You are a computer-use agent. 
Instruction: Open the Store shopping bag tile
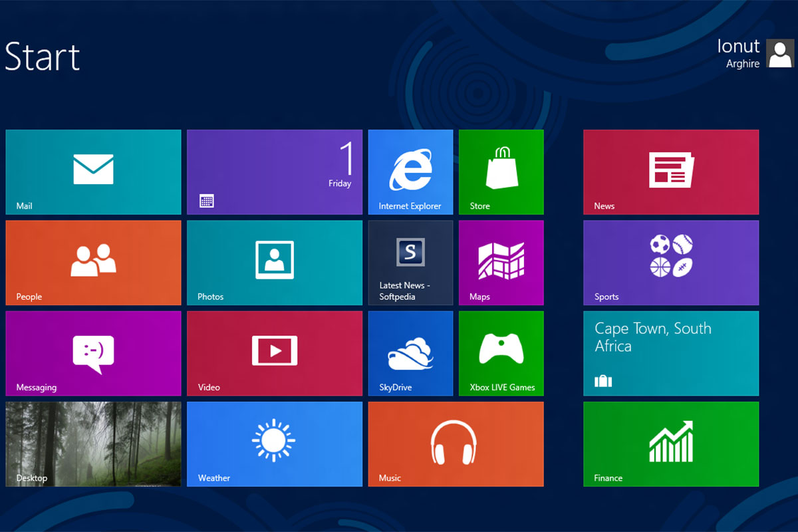[x=501, y=172]
